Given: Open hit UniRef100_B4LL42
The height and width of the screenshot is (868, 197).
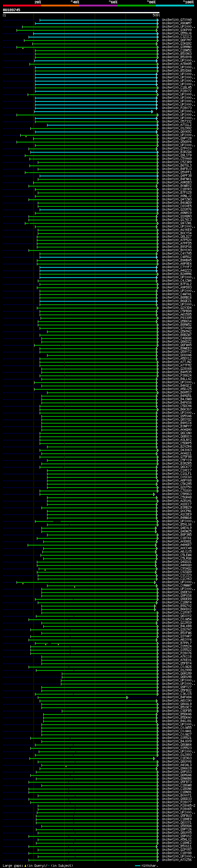Looking at the screenshot, I should [x=177, y=379].
